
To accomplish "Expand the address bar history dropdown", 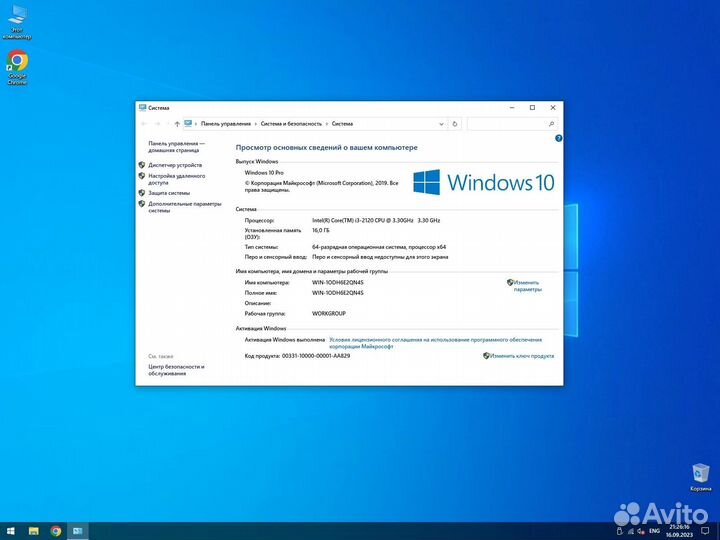I will click(441, 124).
